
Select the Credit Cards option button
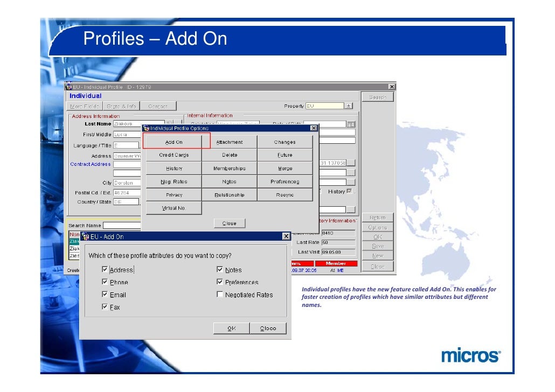[x=174, y=155]
